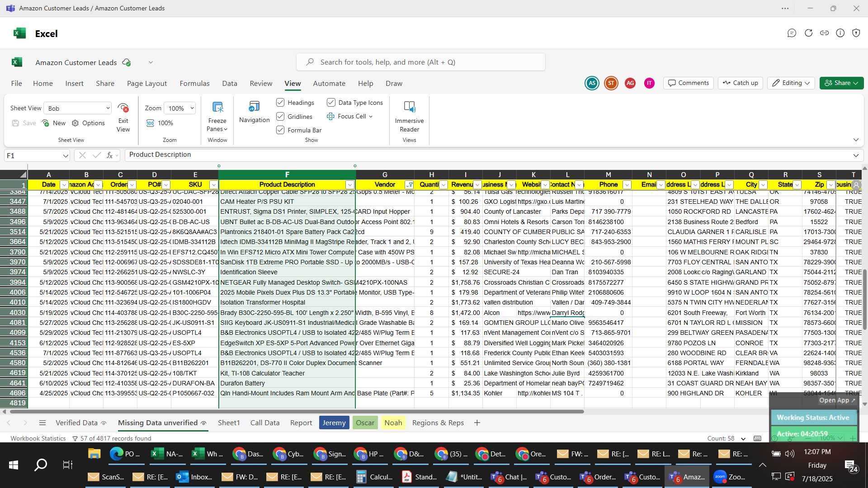Open Workbook Statistics

[x=38, y=438]
